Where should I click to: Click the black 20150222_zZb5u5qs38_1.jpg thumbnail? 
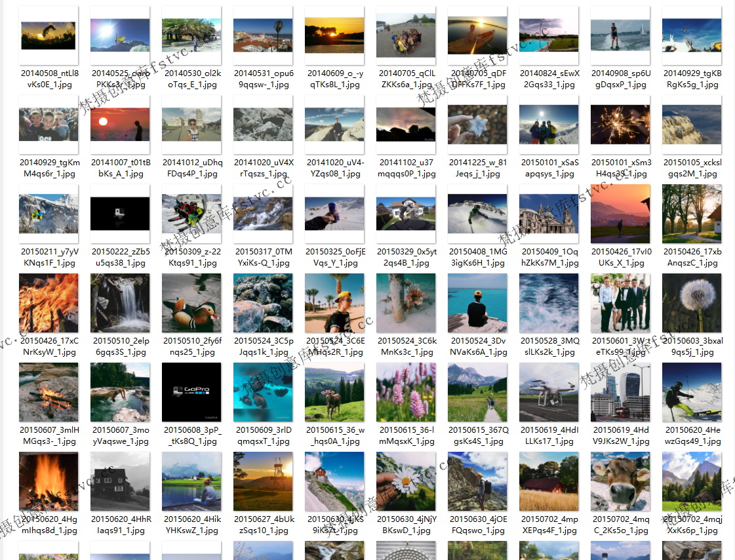point(120,214)
